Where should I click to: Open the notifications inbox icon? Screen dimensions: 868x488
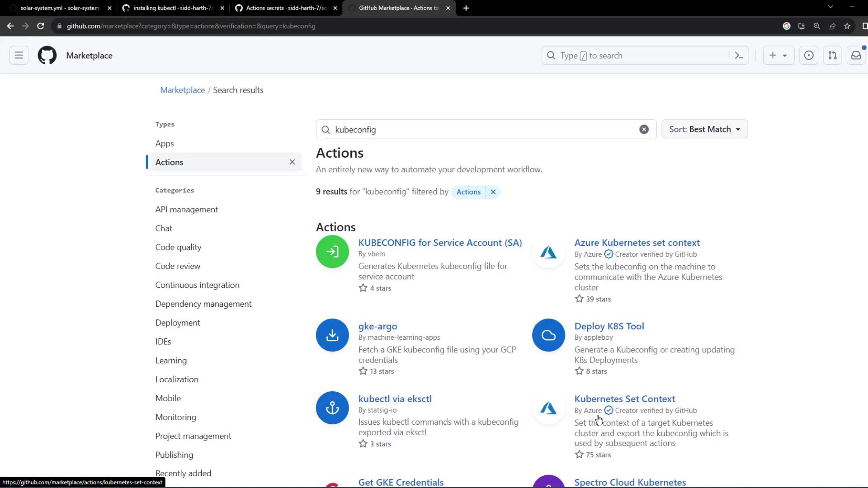856,56
